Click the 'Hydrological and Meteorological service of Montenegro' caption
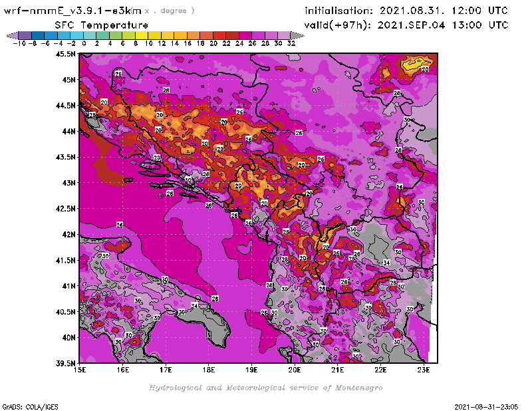The height and width of the screenshot is (411, 532). pos(265,388)
